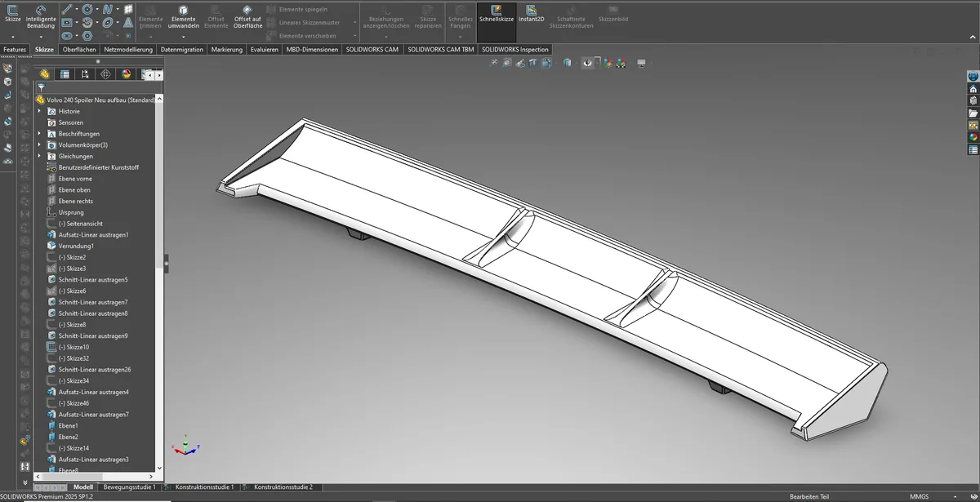Choose the corner rectangle sketch tool

click(x=67, y=23)
